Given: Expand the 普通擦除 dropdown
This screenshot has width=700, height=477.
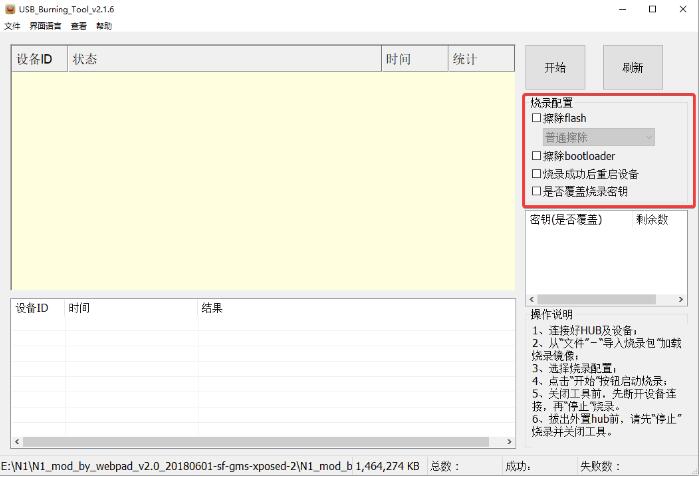Looking at the screenshot, I should coord(599,137).
